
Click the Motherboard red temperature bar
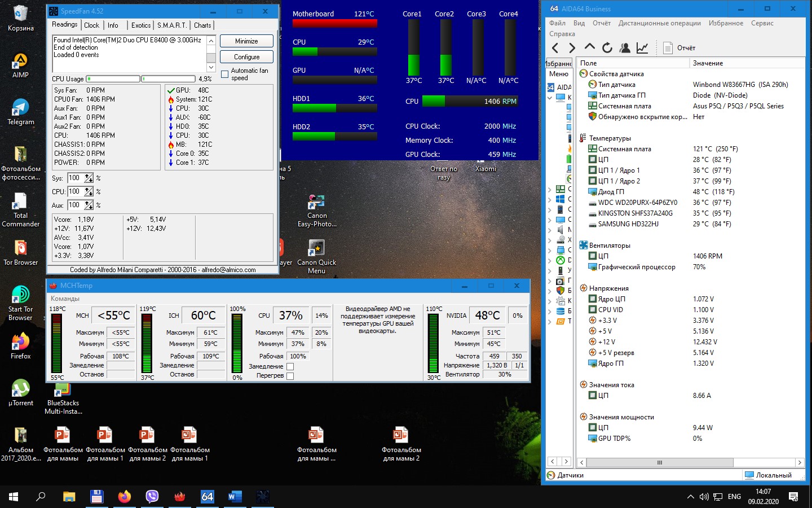334,23
